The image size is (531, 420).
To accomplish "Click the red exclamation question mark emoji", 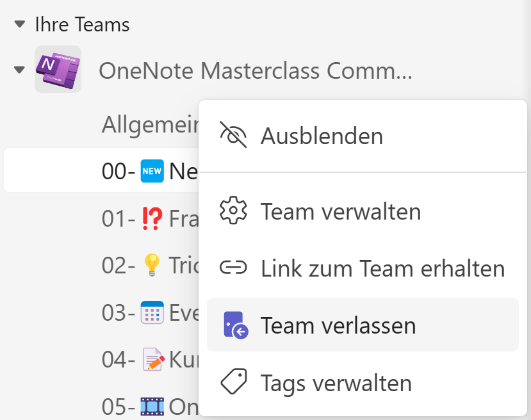I will [152, 218].
